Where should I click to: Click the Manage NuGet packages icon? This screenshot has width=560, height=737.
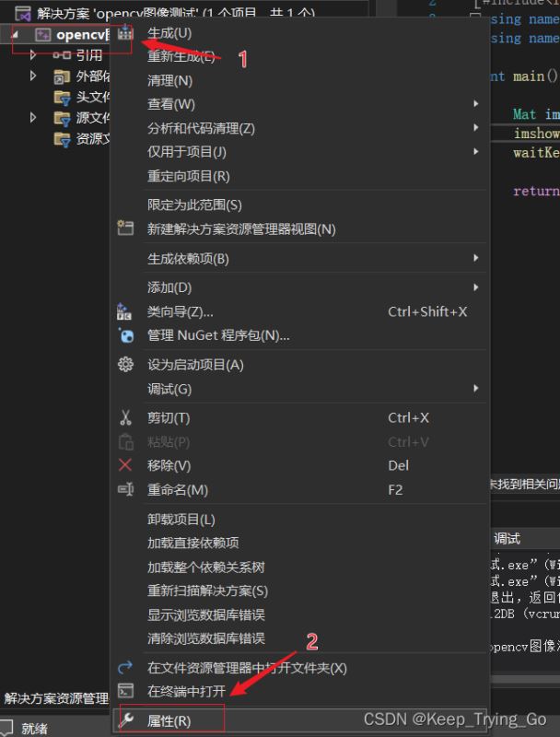tap(126, 335)
